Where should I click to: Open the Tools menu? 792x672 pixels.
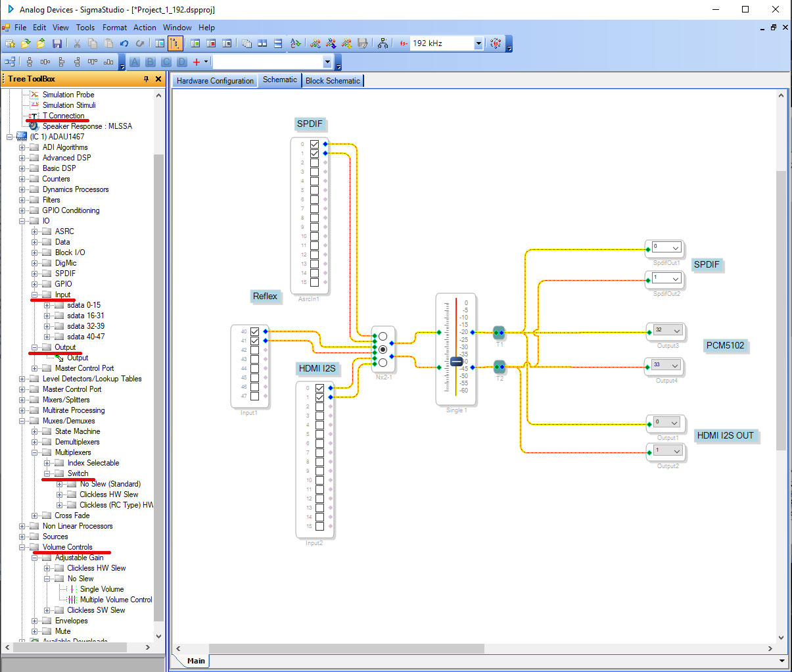(x=85, y=28)
